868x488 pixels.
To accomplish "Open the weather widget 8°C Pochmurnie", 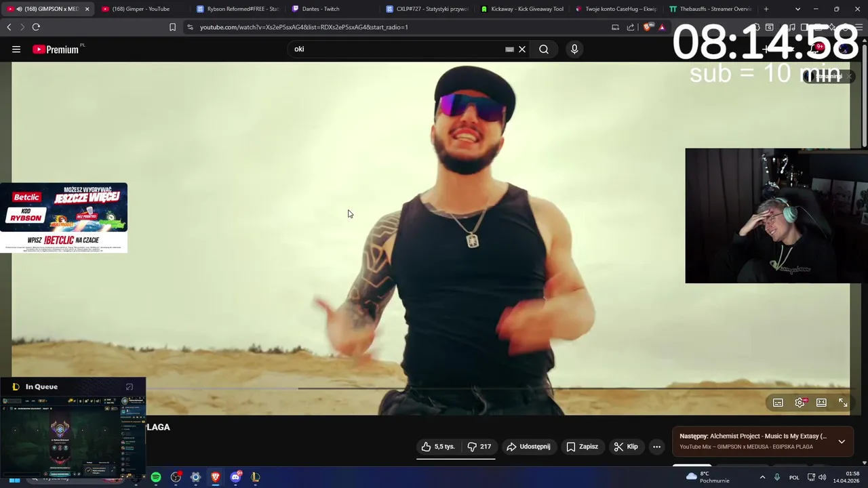I will [x=708, y=477].
